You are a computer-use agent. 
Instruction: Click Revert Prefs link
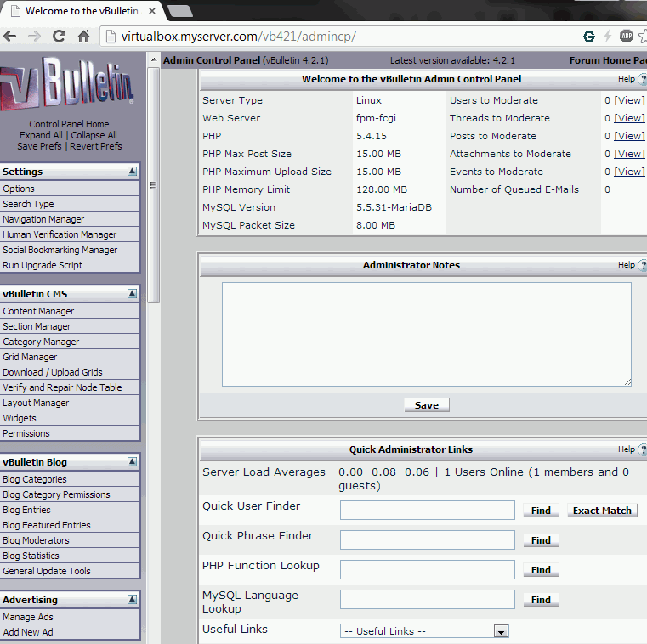pos(96,146)
